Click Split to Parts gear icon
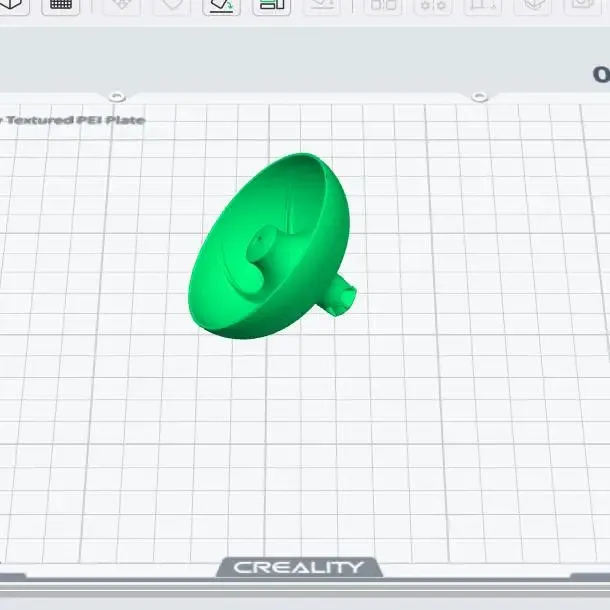Image resolution: width=610 pixels, height=610 pixels. coord(433,5)
